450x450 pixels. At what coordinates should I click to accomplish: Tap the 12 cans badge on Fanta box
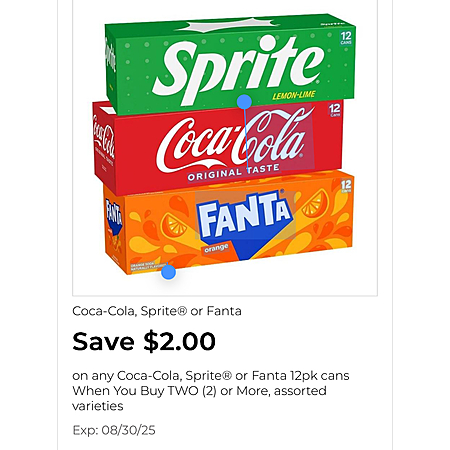pos(346,186)
